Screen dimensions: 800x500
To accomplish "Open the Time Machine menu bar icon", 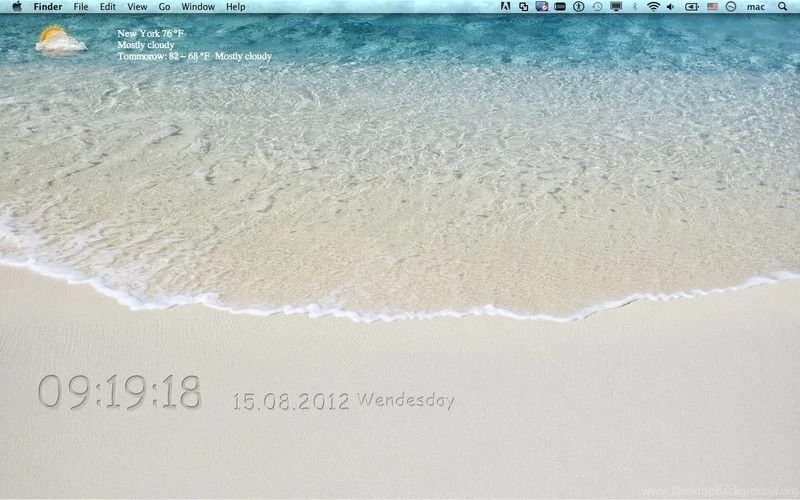I will (597, 7).
